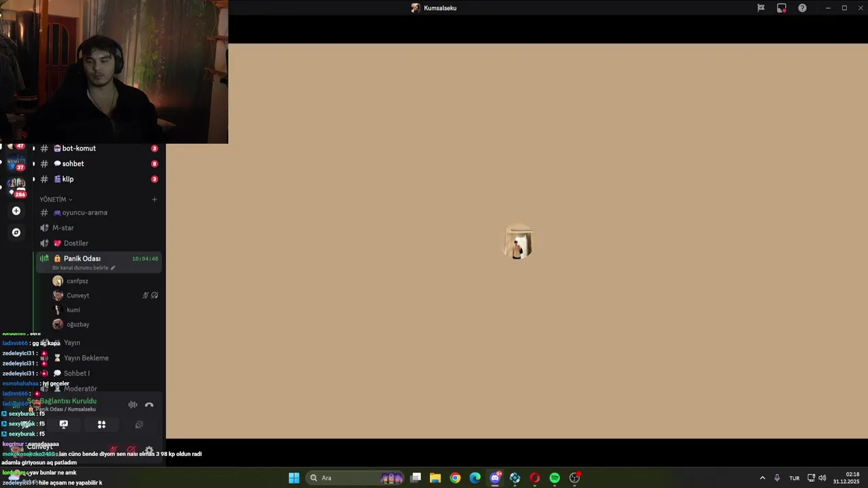Image resolution: width=868 pixels, height=488 pixels.
Task: Click the streamer thumbnail in the stream view
Action: click(x=519, y=243)
